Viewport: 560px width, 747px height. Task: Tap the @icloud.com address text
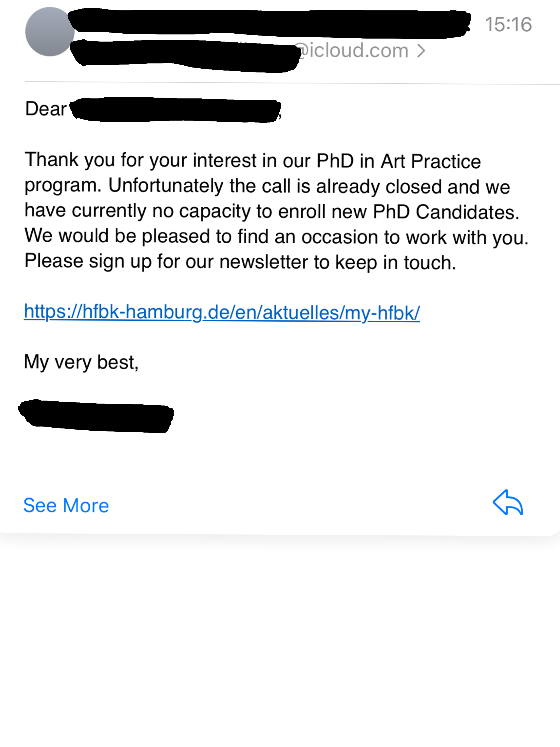(353, 51)
